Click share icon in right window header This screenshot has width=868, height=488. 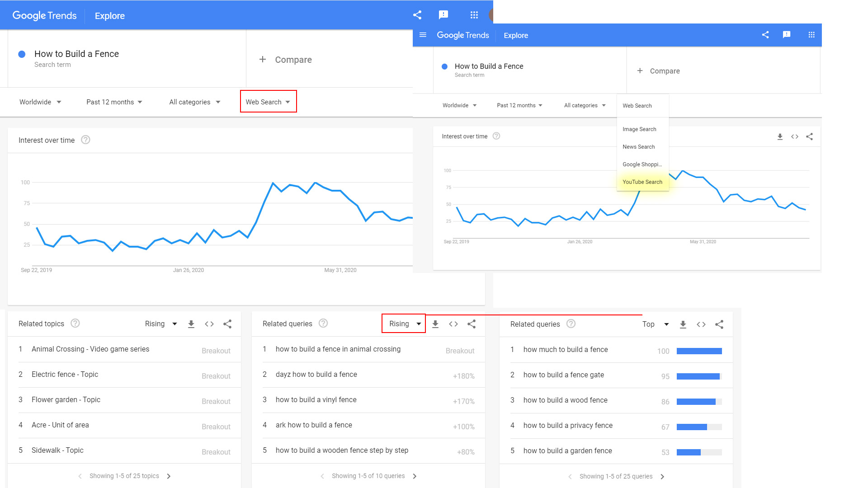765,35
